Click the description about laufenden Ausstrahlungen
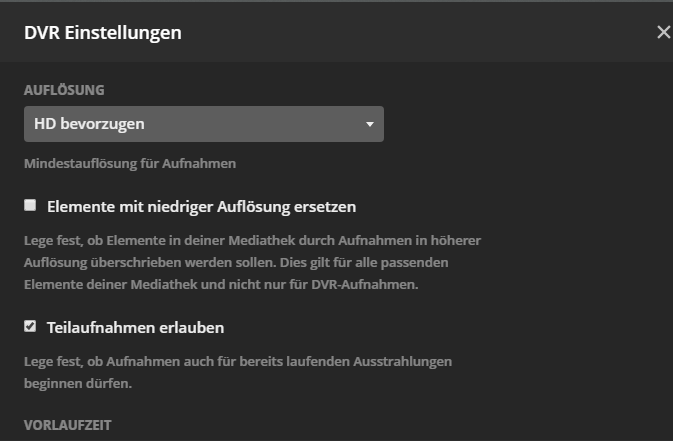The image size is (673, 441). [238, 360]
